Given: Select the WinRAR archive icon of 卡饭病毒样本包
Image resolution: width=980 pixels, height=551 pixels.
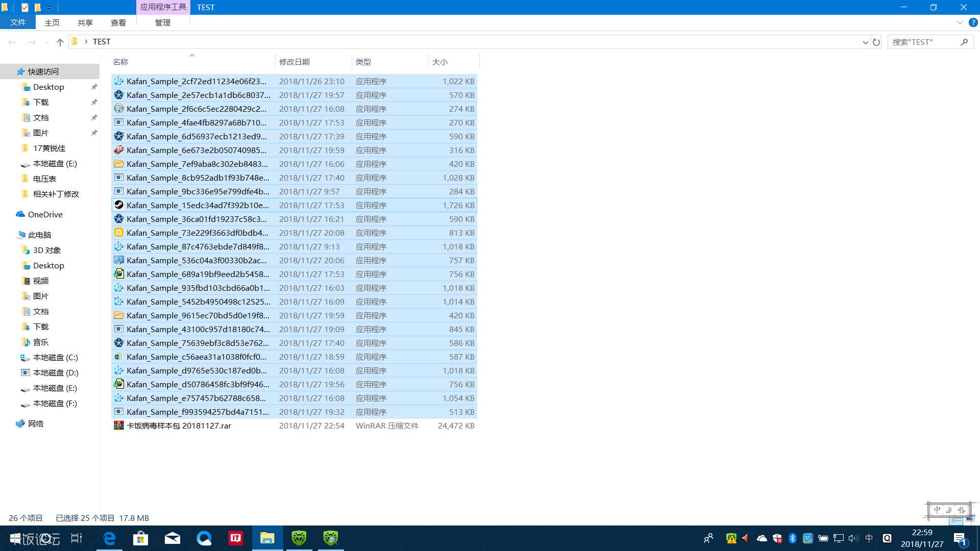Looking at the screenshot, I should click(x=118, y=425).
